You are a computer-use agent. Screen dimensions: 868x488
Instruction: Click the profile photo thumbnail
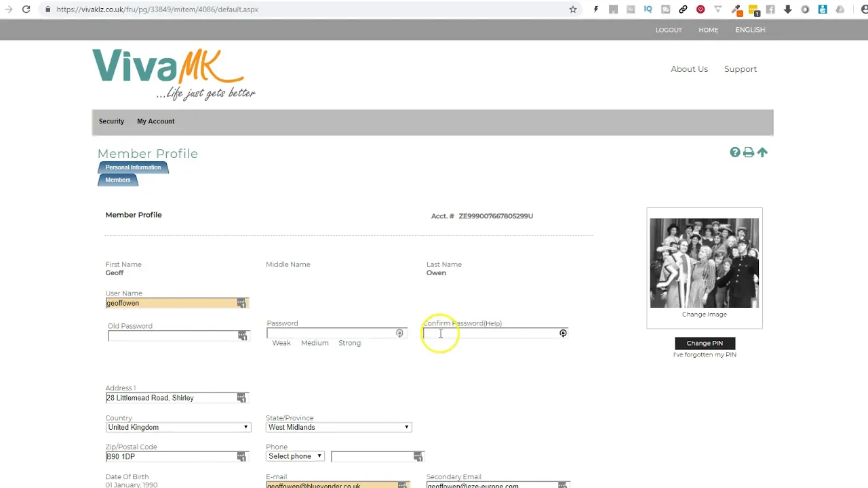(x=704, y=263)
